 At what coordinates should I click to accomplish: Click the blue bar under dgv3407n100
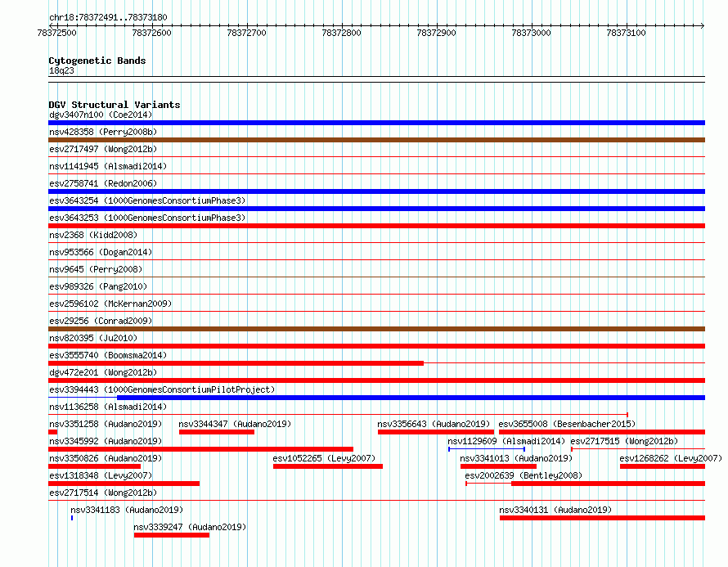[x=376, y=123]
